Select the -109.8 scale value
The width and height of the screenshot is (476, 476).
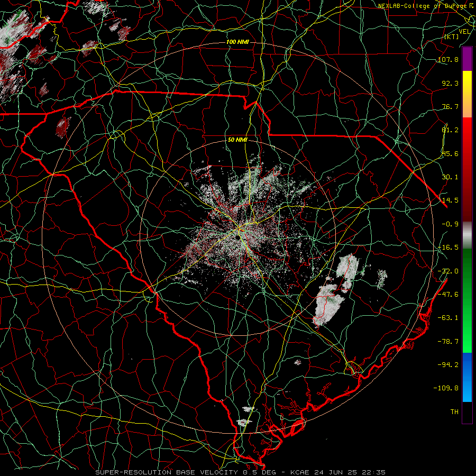click(x=446, y=388)
